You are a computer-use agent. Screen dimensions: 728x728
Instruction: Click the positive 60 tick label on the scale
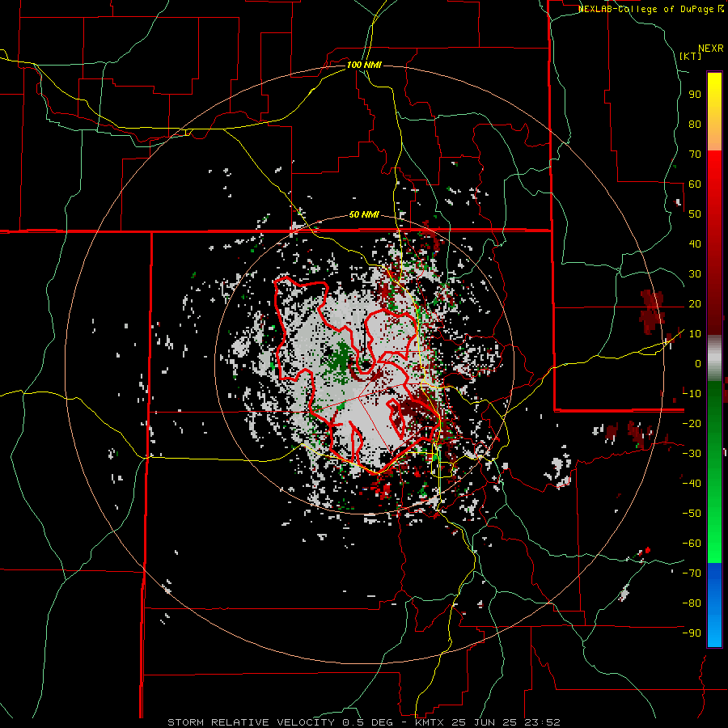[x=695, y=184]
